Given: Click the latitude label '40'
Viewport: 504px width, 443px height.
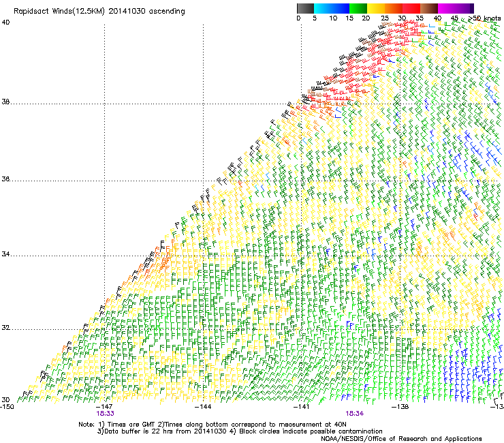Looking at the screenshot, I should [x=5, y=22].
